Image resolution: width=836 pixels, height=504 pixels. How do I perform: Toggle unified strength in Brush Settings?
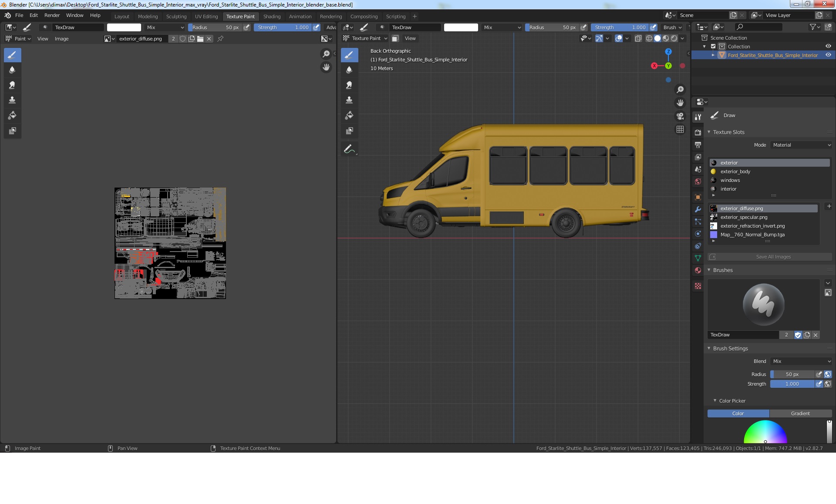click(828, 384)
